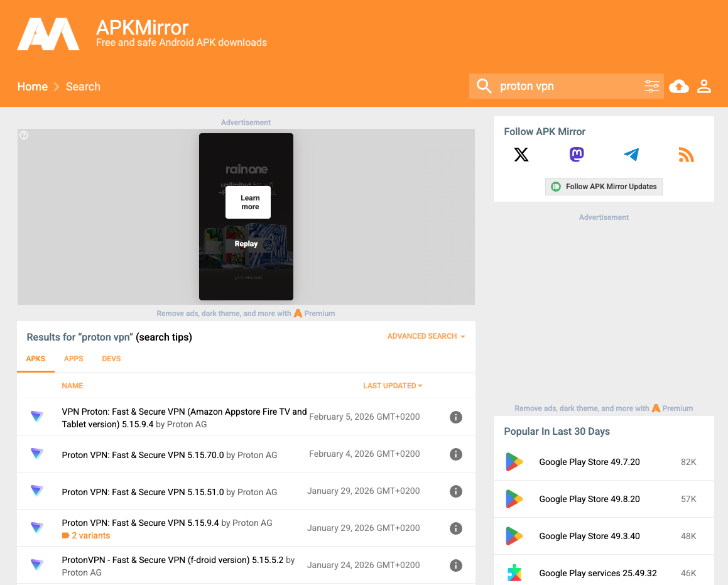Click Google Play Store 49.7.20 icon
This screenshot has height=585, width=728.
[x=514, y=462]
